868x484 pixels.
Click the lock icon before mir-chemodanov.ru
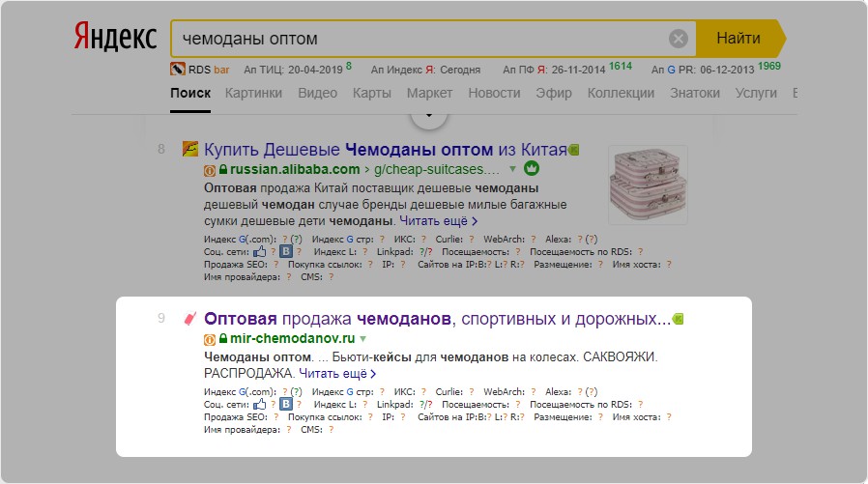(x=223, y=338)
